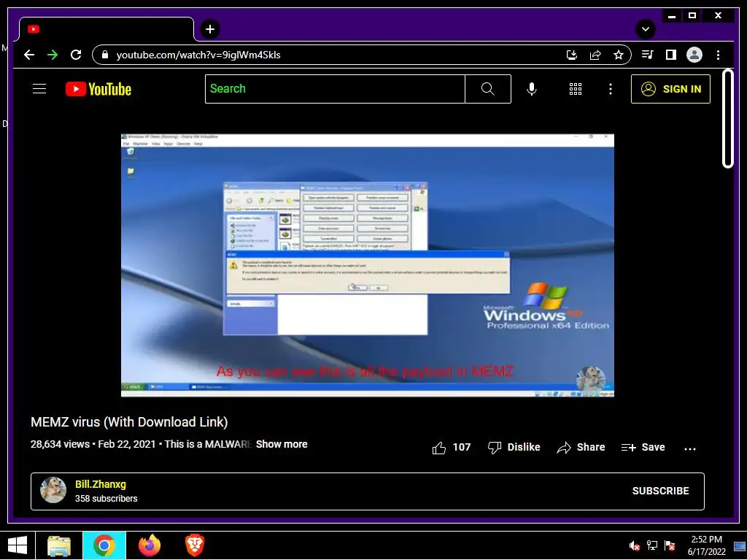Image resolution: width=747 pixels, height=560 pixels.
Task: Open the clock showing 2:52 PM
Action: [x=706, y=545]
